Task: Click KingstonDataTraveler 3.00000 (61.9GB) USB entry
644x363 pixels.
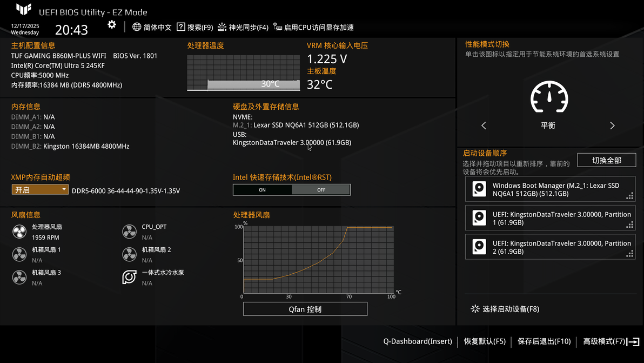Action: [292, 143]
